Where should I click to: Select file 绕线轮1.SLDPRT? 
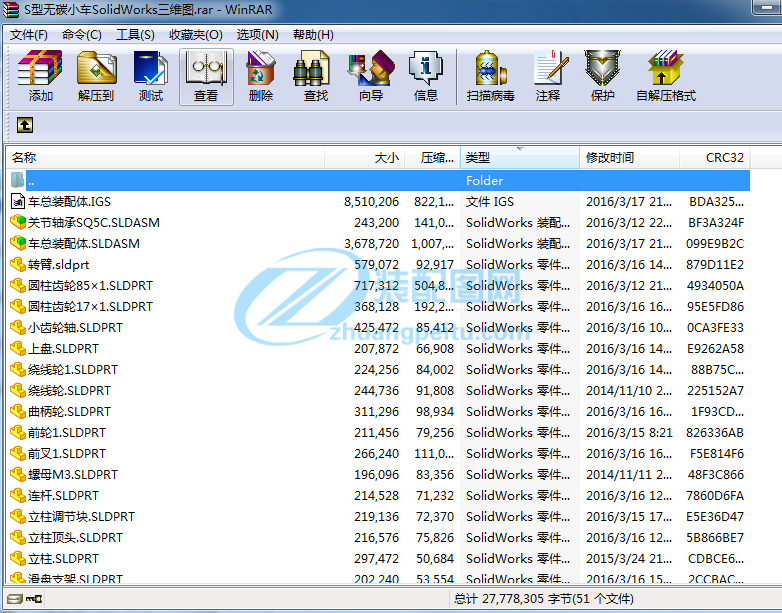[x=73, y=370]
